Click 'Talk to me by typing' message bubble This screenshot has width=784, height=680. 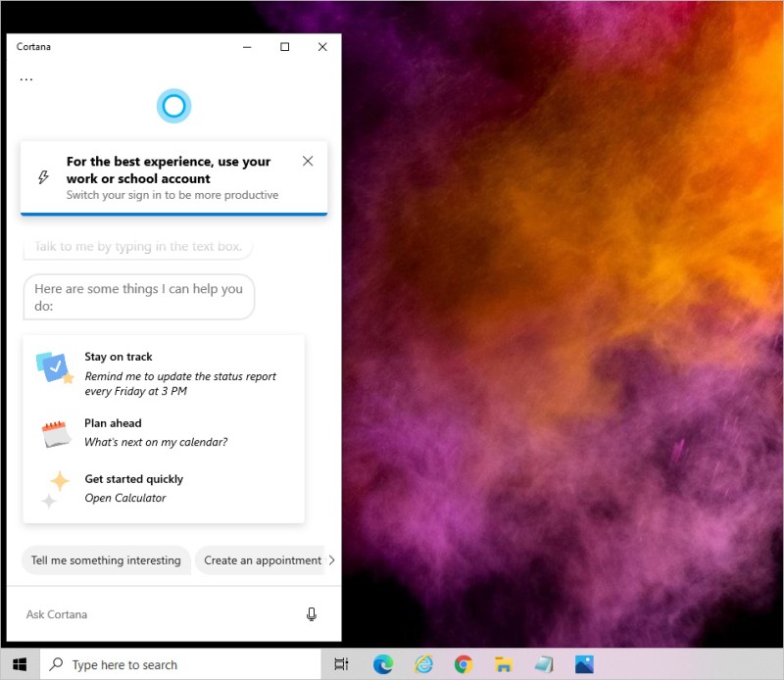(x=137, y=247)
